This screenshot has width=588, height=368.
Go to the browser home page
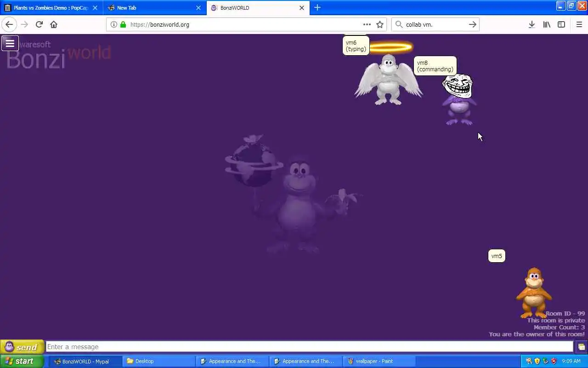tap(54, 24)
